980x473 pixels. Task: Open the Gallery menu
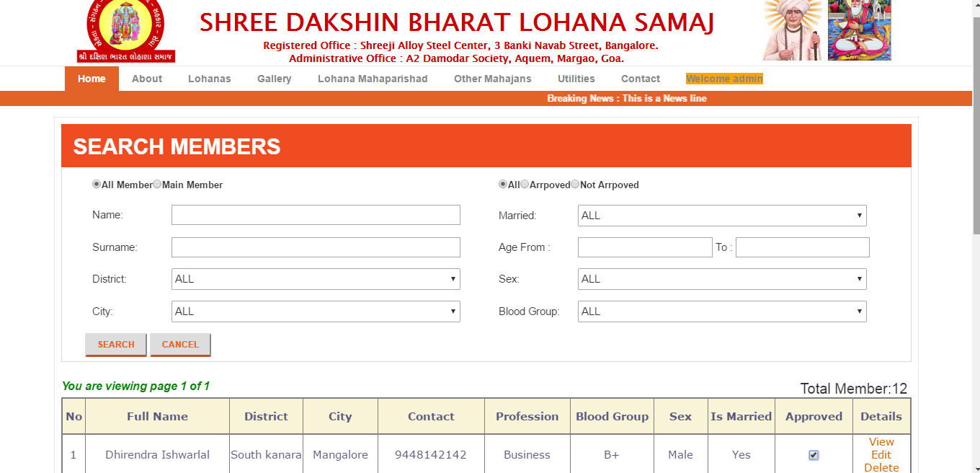(x=275, y=79)
